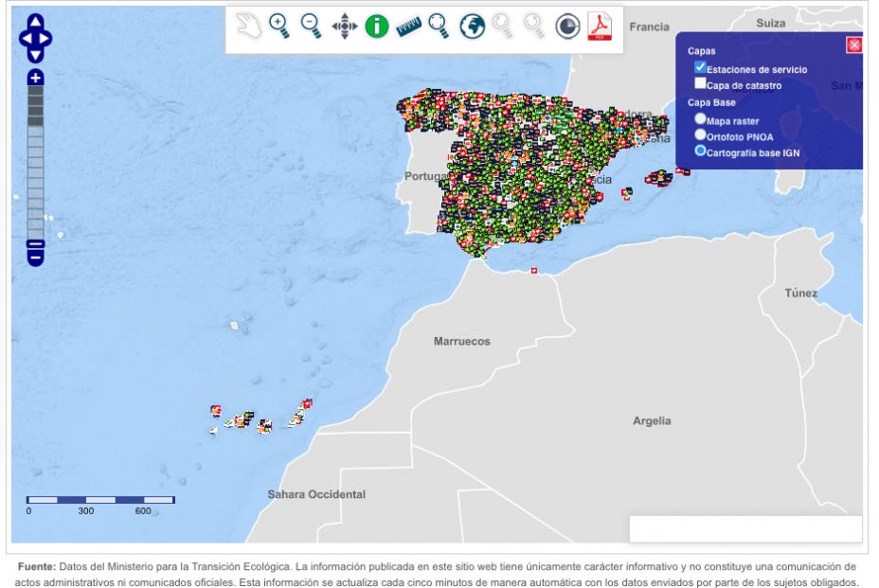Select the green information tool
This screenshot has width=879, height=588.
pos(376,27)
